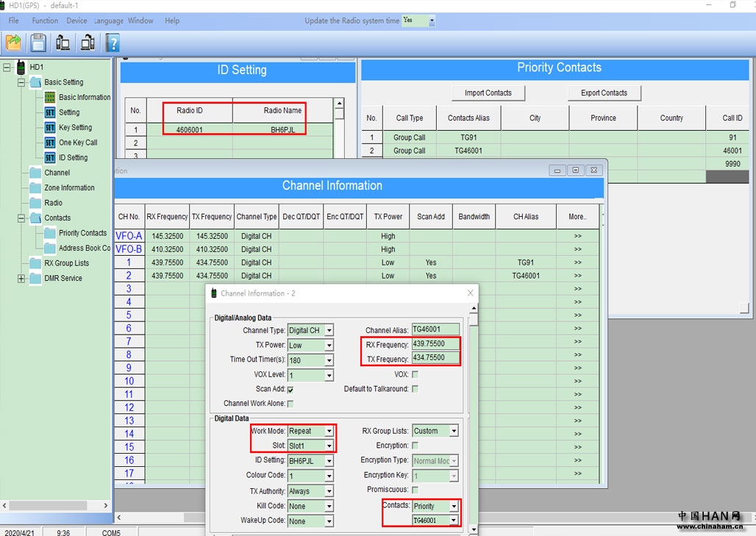The image size is (756, 536).
Task: Tick the Promiscuous checkbox
Action: 415,490
